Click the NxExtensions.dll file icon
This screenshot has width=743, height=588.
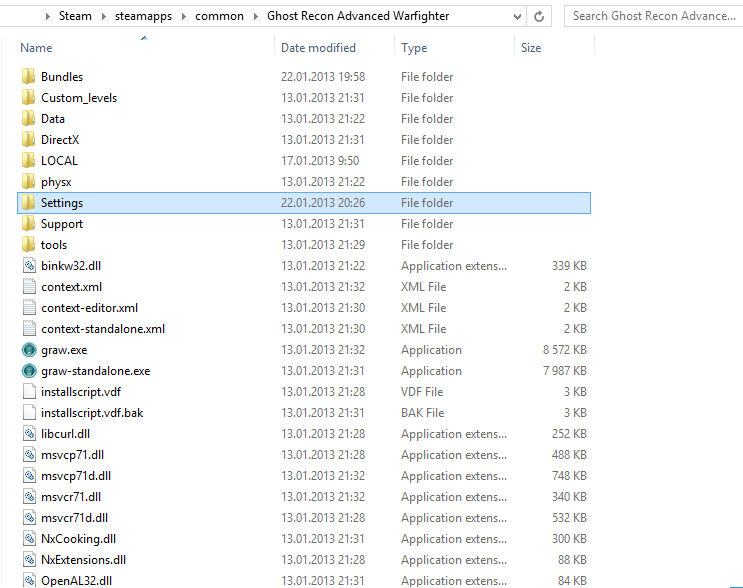click(29, 560)
